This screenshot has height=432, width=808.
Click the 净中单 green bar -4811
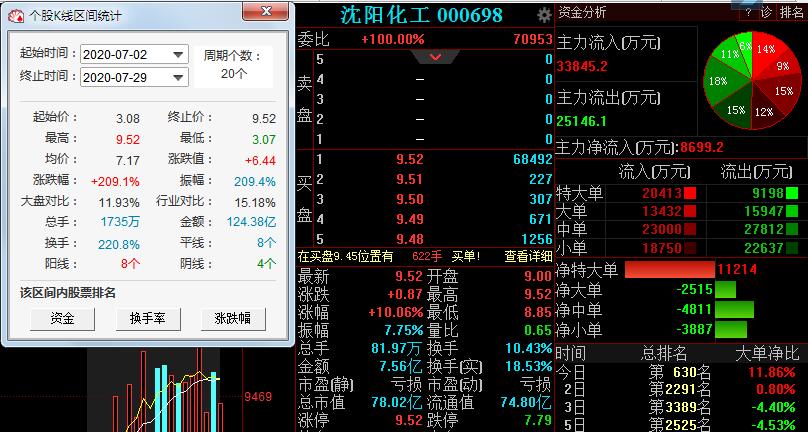[734, 309]
